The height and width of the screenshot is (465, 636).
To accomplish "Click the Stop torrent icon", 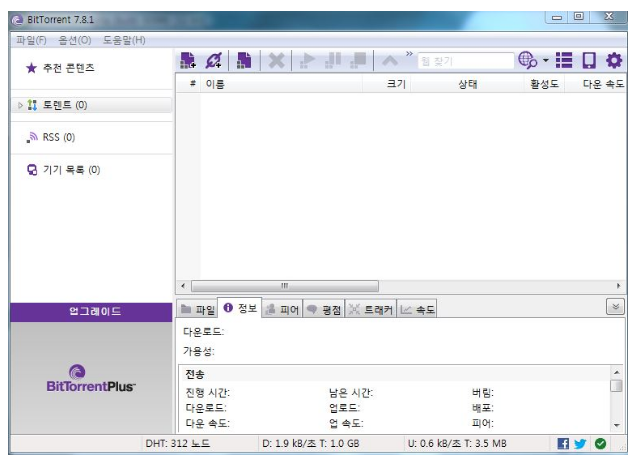I will pyautogui.click(x=358, y=60).
